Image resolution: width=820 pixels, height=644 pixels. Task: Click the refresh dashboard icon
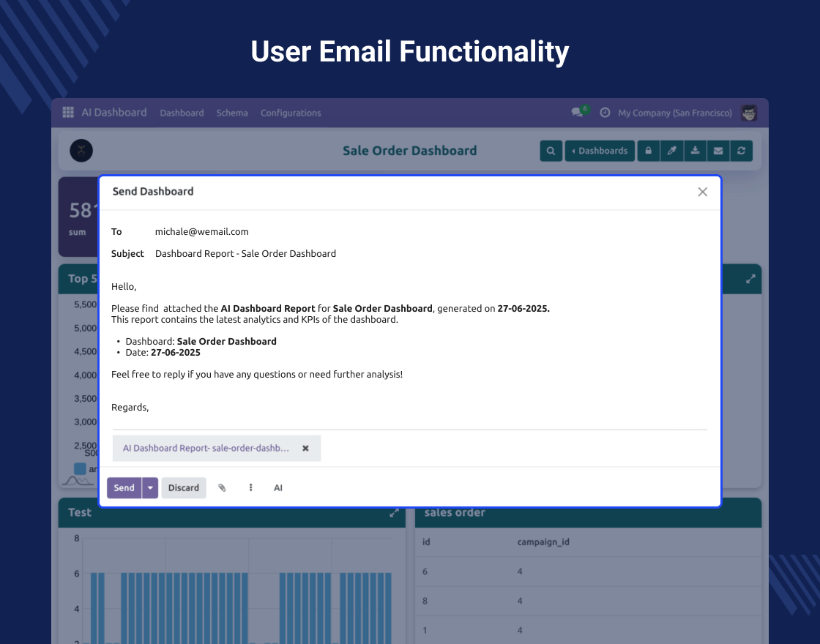coord(742,151)
